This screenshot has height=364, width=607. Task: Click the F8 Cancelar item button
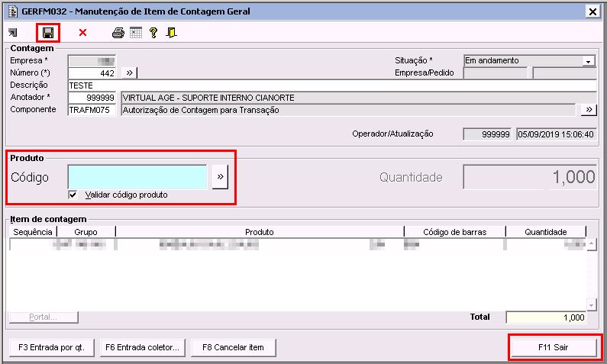[233, 347]
